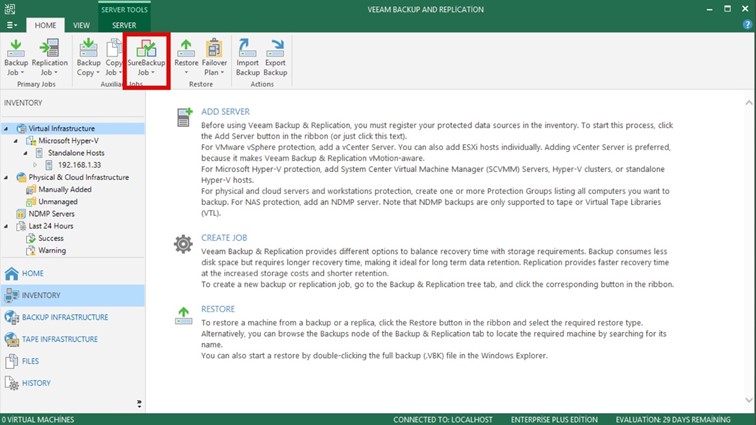
Task: Switch to the SERVER ribbon tab
Action: point(124,25)
